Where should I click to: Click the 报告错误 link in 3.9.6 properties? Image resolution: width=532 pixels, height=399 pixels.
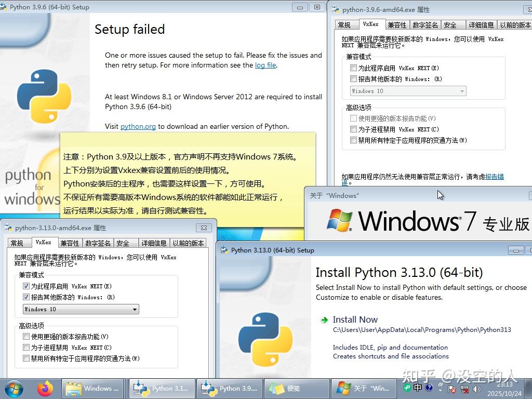(x=495, y=177)
